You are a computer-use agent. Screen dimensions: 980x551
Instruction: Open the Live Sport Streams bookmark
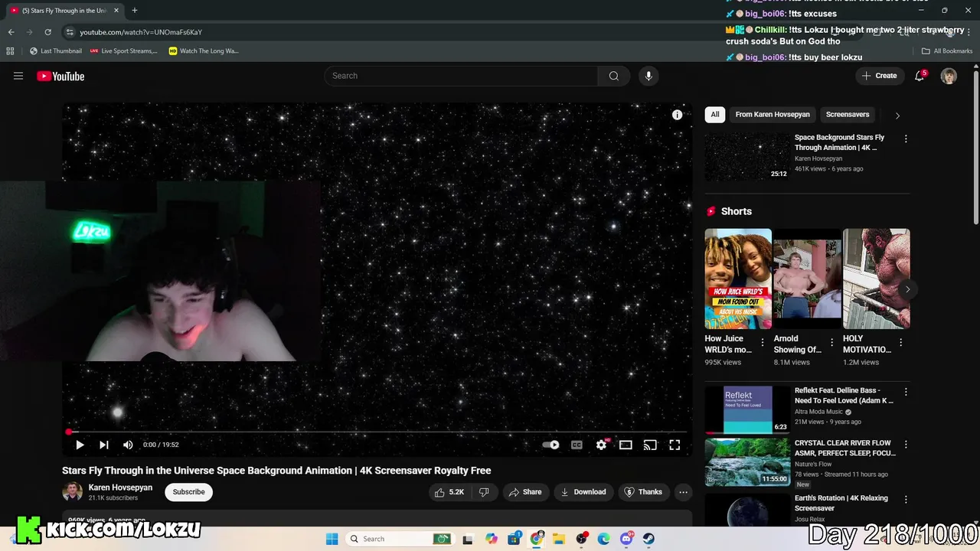123,51
